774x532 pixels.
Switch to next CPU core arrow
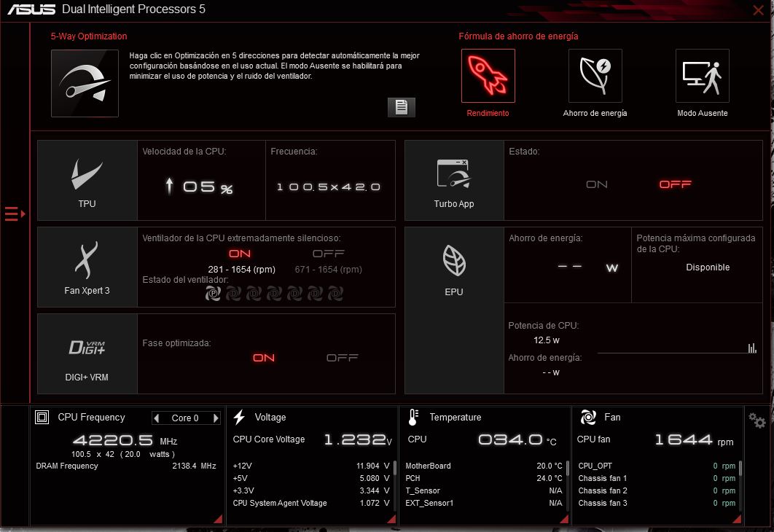point(215,418)
